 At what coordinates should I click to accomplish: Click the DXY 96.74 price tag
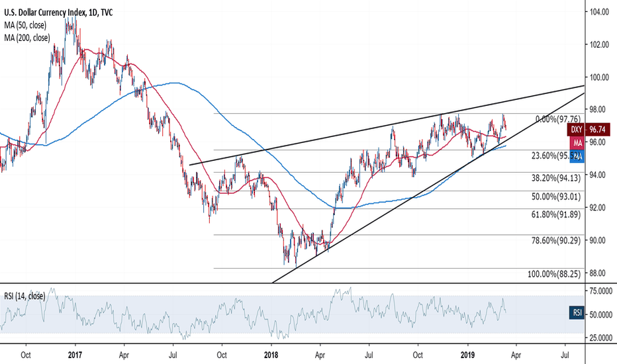(x=589, y=130)
